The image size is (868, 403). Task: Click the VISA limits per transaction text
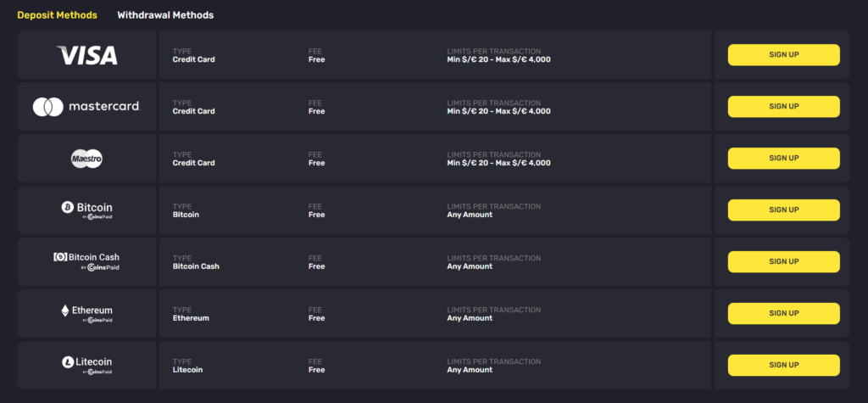click(x=498, y=59)
